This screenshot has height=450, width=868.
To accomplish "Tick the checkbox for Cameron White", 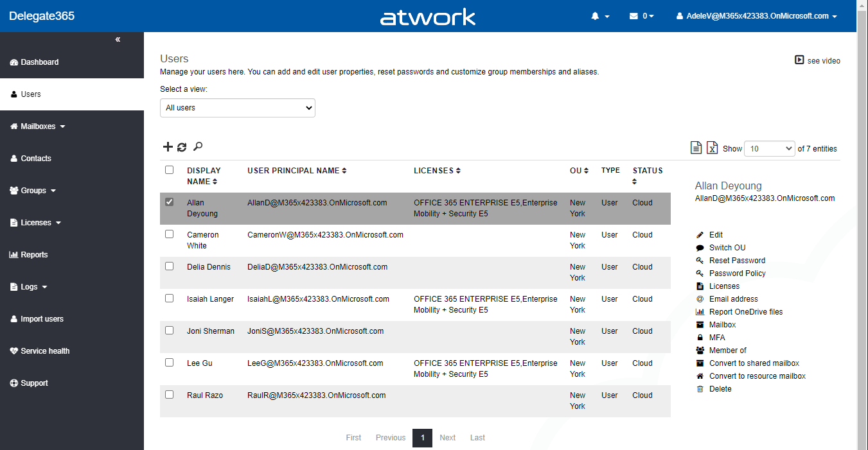I will pos(170,234).
